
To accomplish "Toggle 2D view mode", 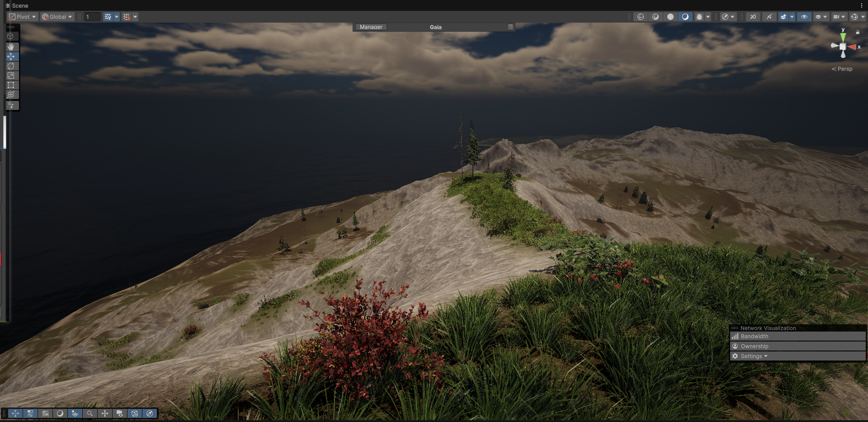I will pyautogui.click(x=753, y=17).
